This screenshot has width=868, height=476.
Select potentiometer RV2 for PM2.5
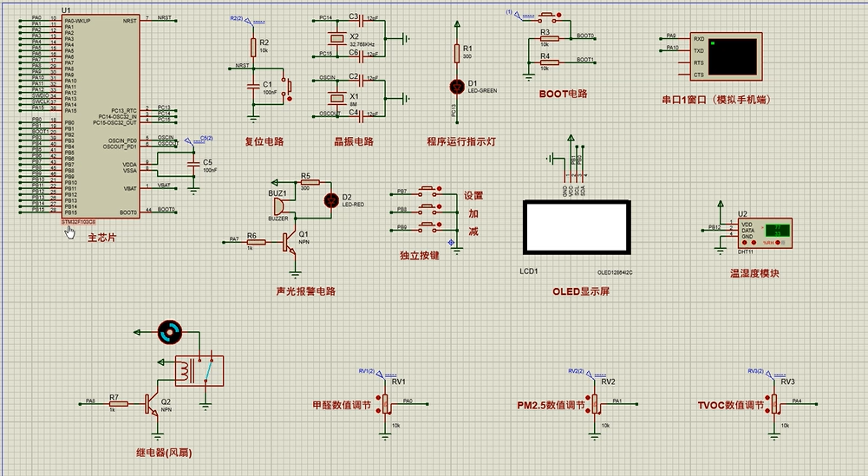(x=595, y=403)
